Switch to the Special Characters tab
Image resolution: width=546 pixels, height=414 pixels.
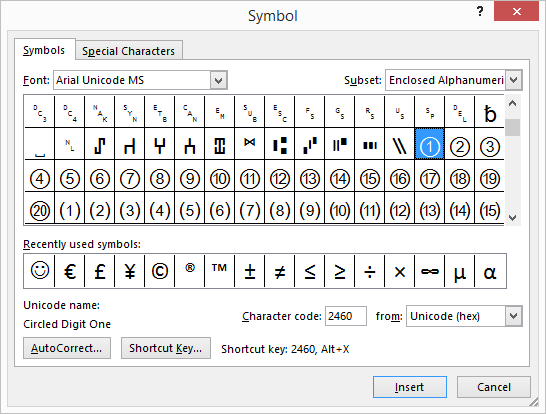(x=128, y=51)
